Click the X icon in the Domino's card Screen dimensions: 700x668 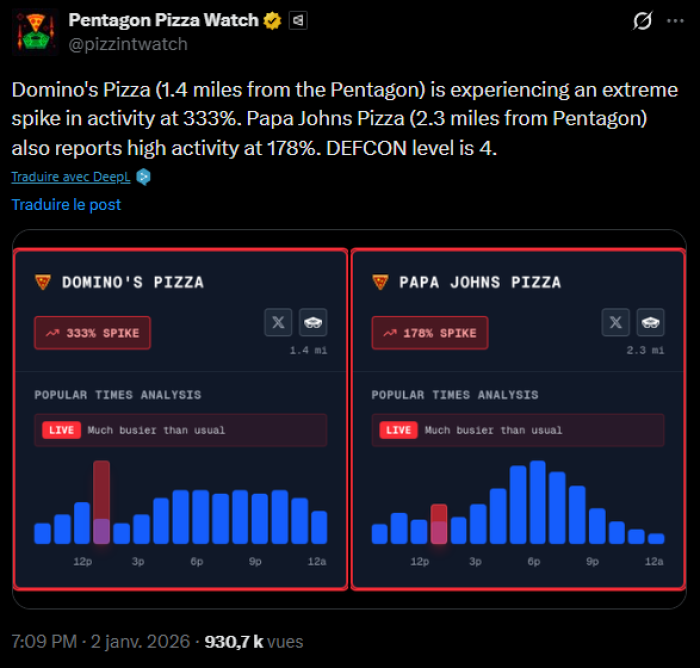coord(278,322)
